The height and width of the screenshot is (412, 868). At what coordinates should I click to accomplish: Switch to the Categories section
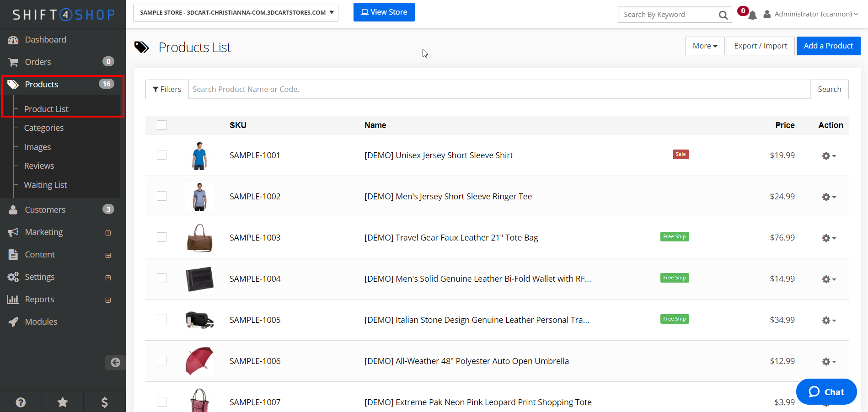point(43,128)
